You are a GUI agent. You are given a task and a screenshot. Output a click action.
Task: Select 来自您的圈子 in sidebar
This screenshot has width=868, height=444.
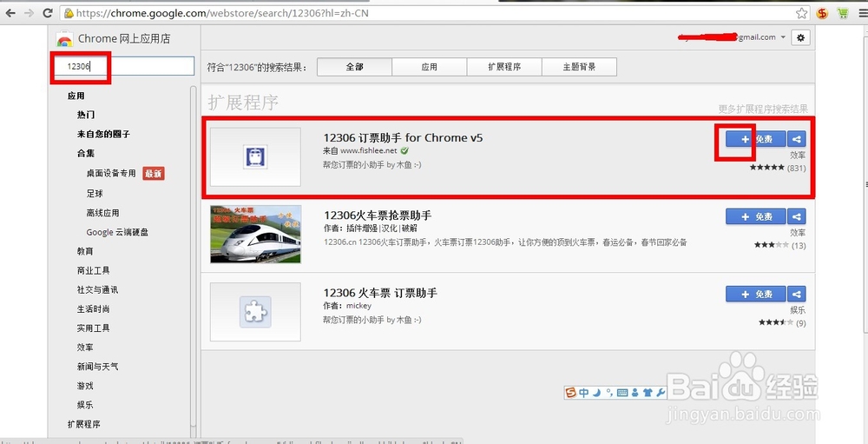pos(103,134)
